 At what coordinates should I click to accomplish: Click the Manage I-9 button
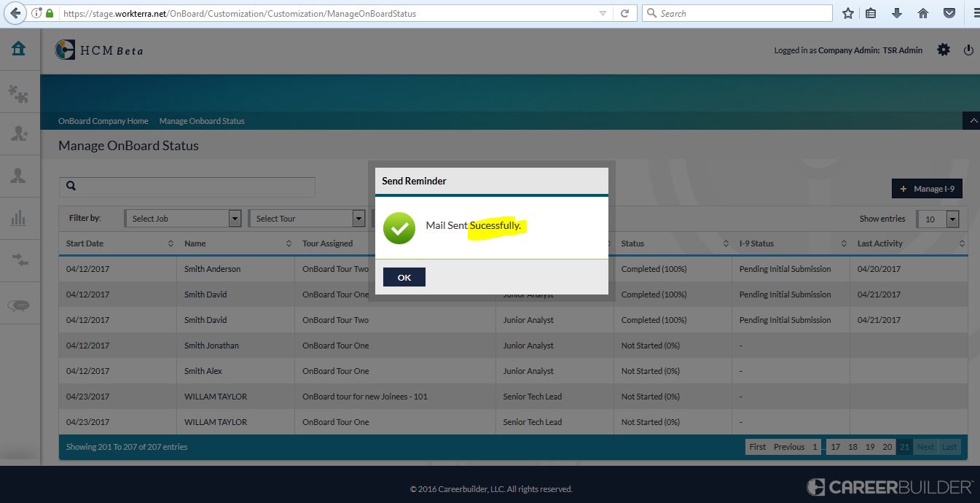point(927,189)
